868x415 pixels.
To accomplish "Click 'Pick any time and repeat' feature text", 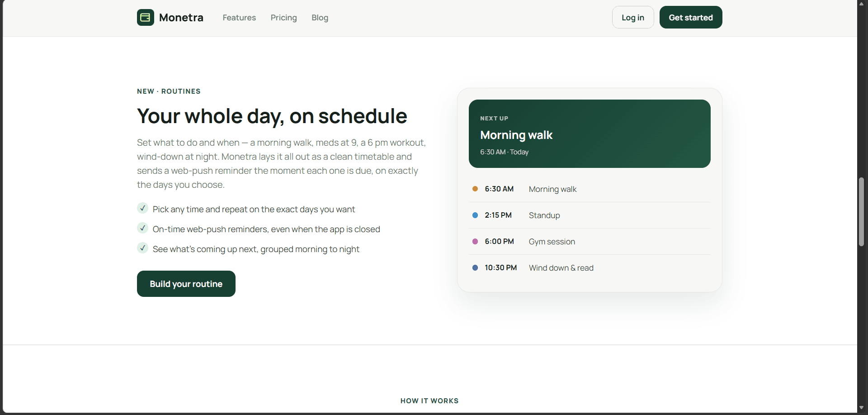I will 254,209.
